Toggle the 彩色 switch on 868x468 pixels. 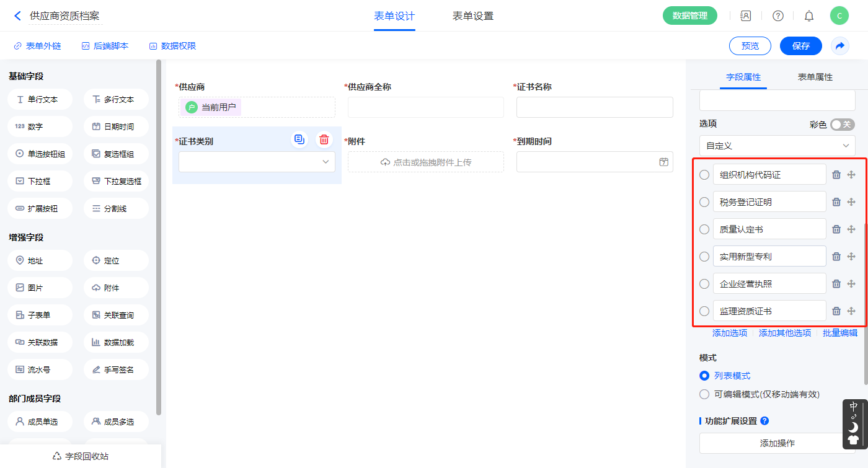[842, 125]
